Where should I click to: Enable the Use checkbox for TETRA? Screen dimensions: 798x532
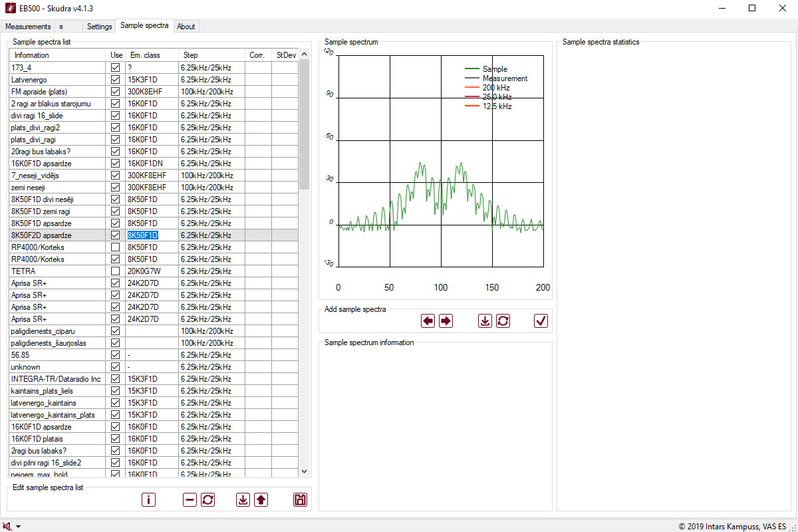tap(116, 271)
